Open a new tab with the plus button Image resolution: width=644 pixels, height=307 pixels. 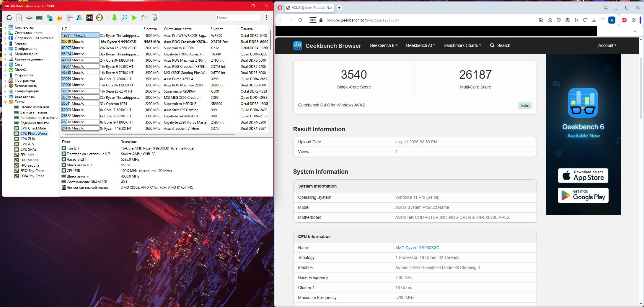[x=339, y=8]
